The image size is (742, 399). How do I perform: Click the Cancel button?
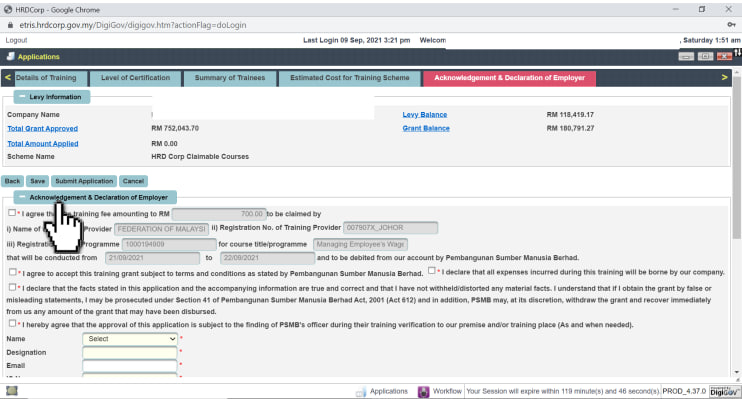[x=133, y=181]
